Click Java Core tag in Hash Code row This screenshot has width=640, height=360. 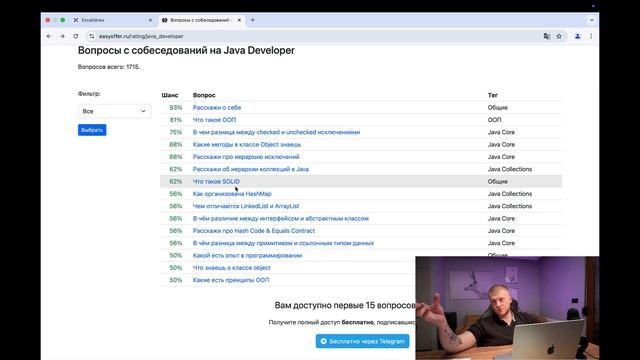pyautogui.click(x=501, y=231)
